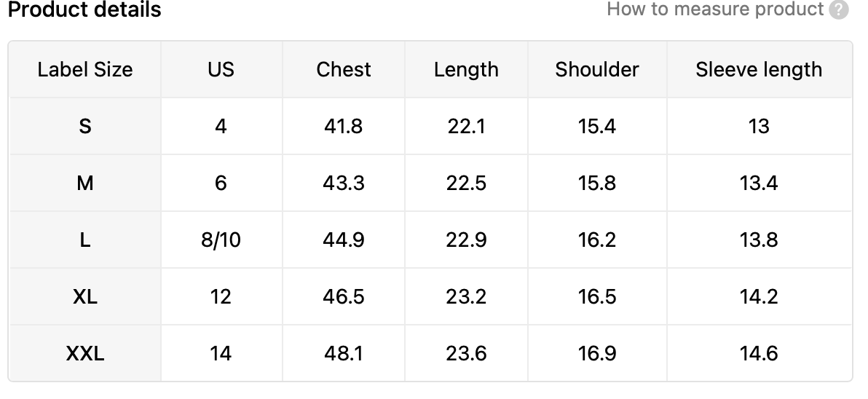Select the Chest column header

[344, 70]
